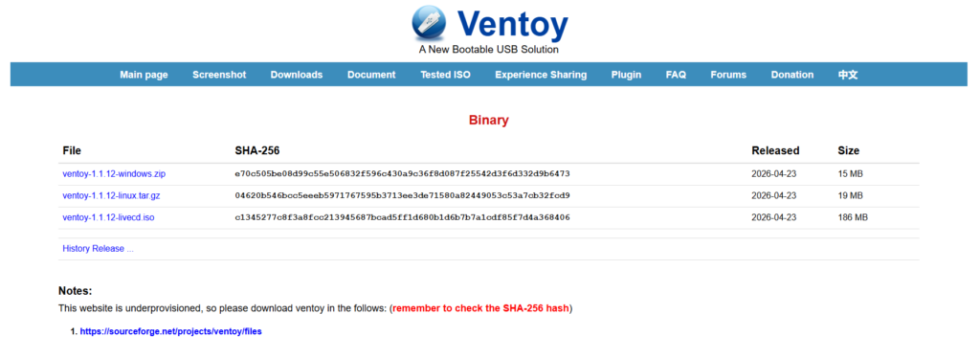Click the 15 MB size cell

[x=850, y=174]
